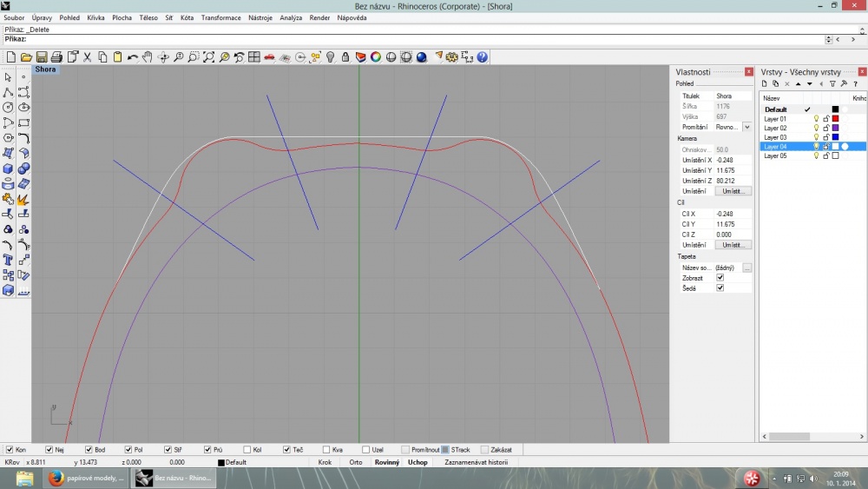Toggle the Stř osnap checkbox

[168, 450]
